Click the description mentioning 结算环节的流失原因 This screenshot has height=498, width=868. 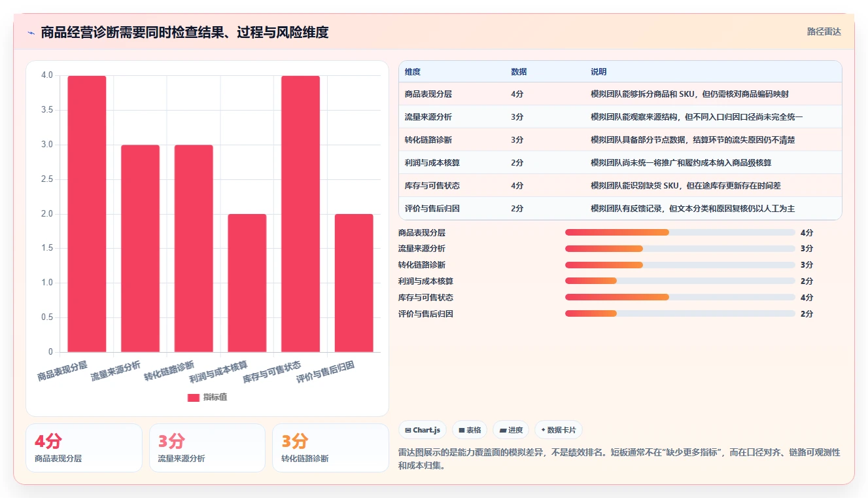(693, 140)
